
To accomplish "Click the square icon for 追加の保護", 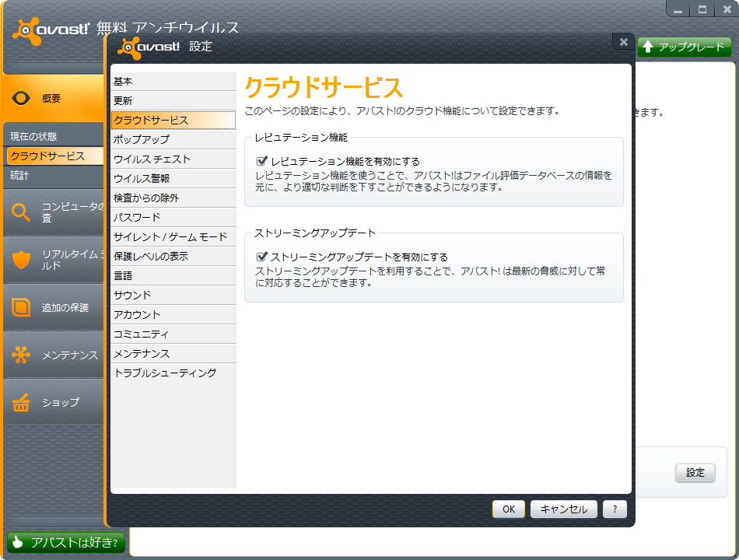I will pyautogui.click(x=21, y=307).
